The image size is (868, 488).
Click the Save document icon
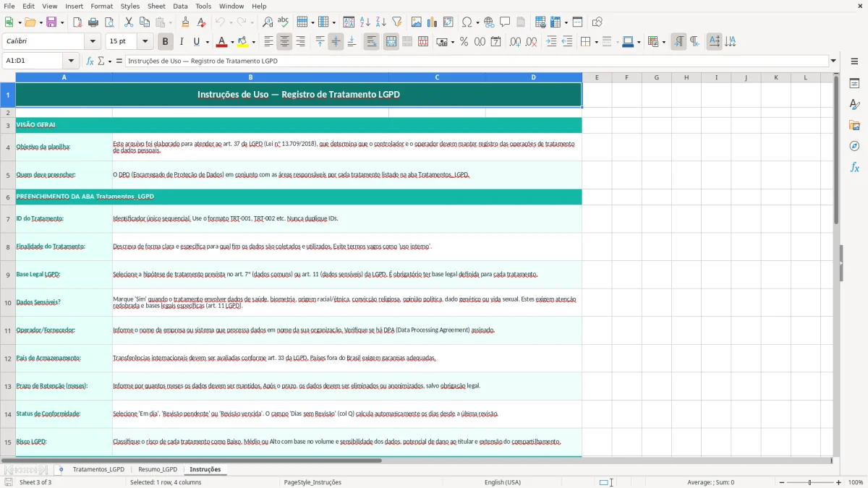click(51, 22)
